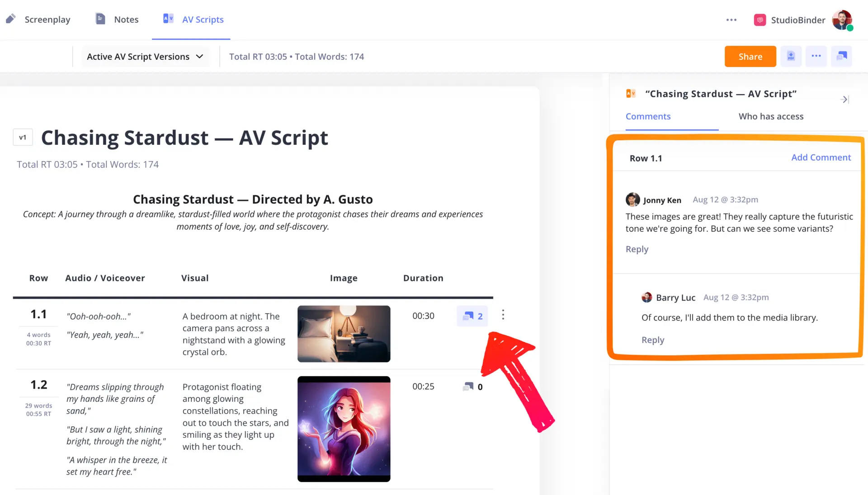Click Add Comment for Row 1.1
This screenshot has width=868, height=495.
[x=821, y=157]
